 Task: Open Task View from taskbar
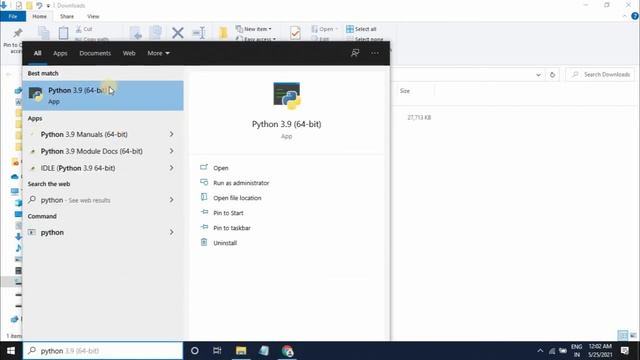tap(217, 351)
